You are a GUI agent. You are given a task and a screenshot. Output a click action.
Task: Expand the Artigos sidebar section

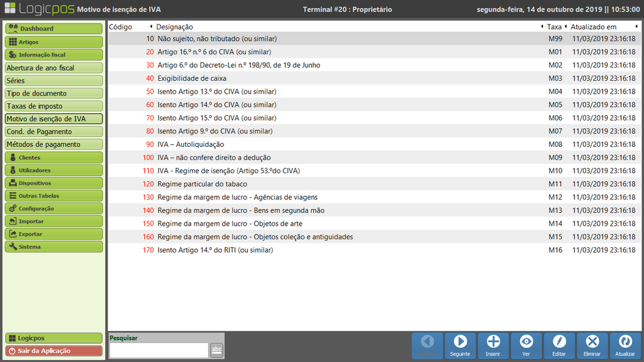click(x=54, y=42)
